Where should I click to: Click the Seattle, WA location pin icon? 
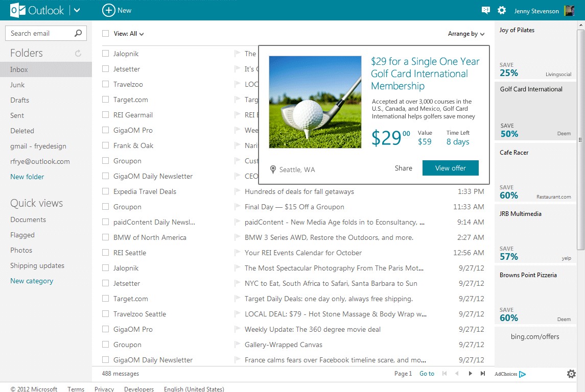click(x=273, y=169)
